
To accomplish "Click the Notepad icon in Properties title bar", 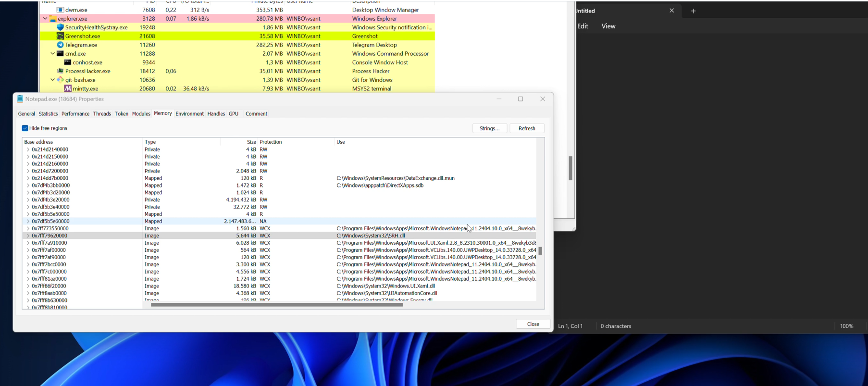I will [20, 99].
